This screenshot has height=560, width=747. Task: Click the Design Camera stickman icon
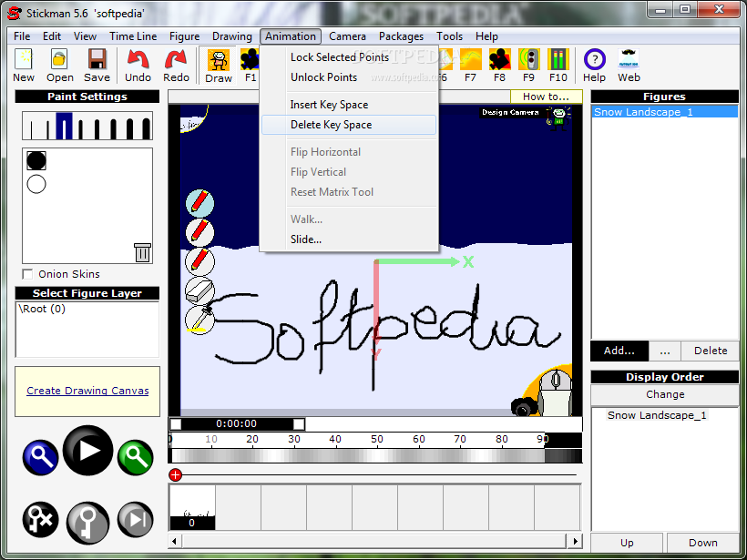tap(558, 117)
